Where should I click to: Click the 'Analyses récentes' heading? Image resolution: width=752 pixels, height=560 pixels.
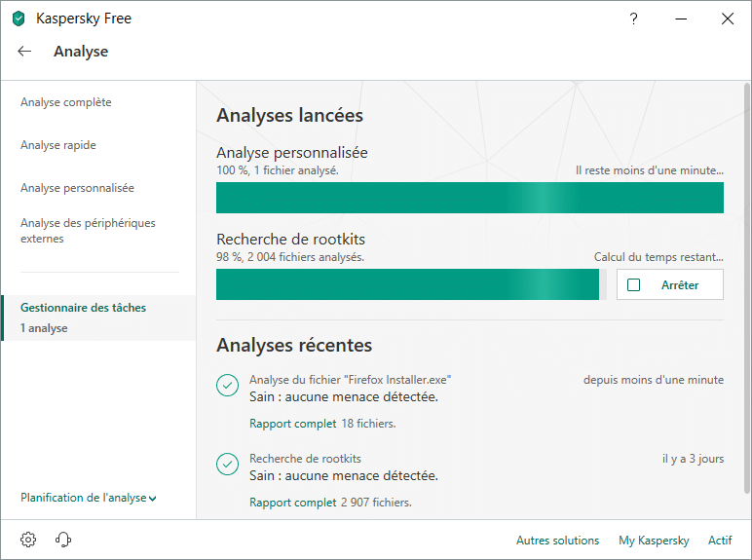[x=294, y=345]
